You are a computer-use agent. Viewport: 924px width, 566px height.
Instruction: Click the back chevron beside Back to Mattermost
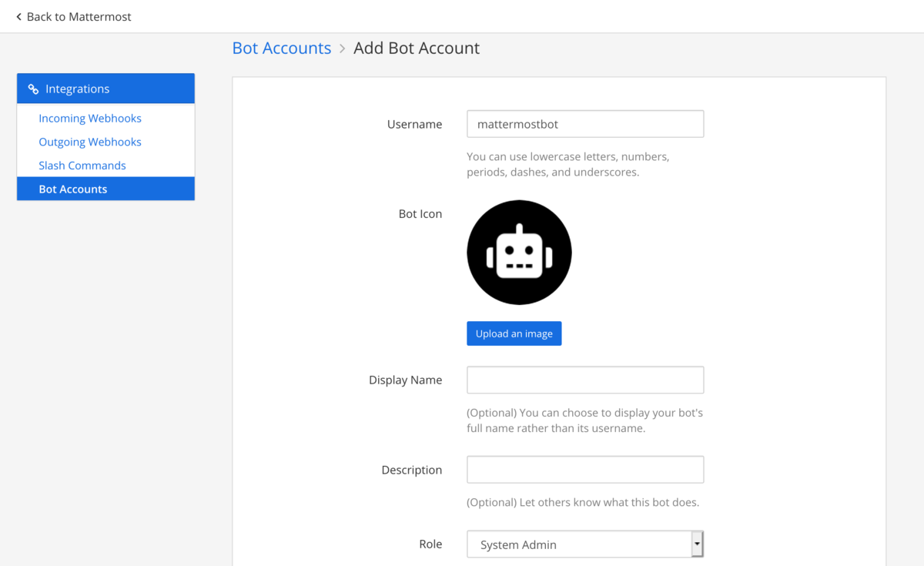click(18, 16)
